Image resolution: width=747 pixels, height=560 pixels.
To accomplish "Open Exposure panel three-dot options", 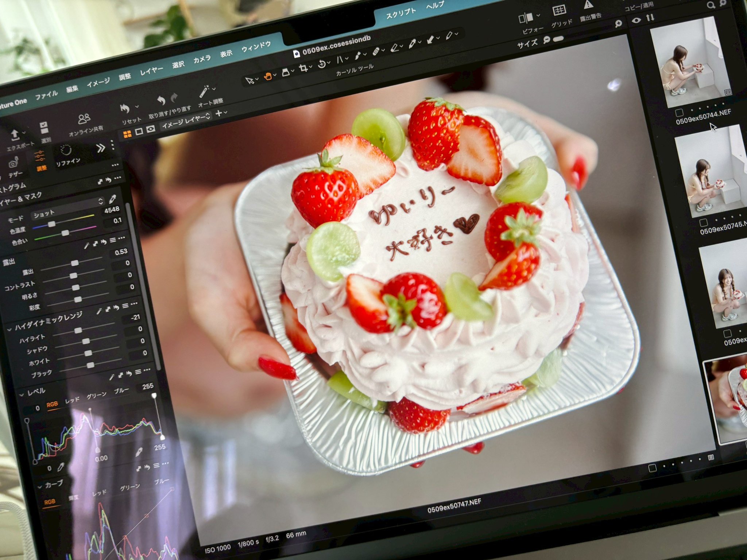I will point(122,238).
